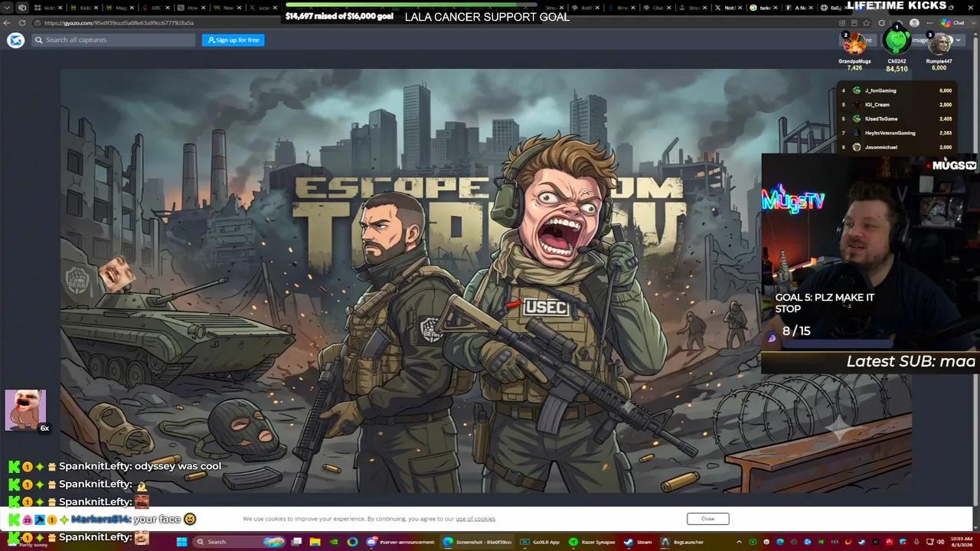Click the Gyazo logo icon
Viewport: 980px width, 551px height.
16,40
